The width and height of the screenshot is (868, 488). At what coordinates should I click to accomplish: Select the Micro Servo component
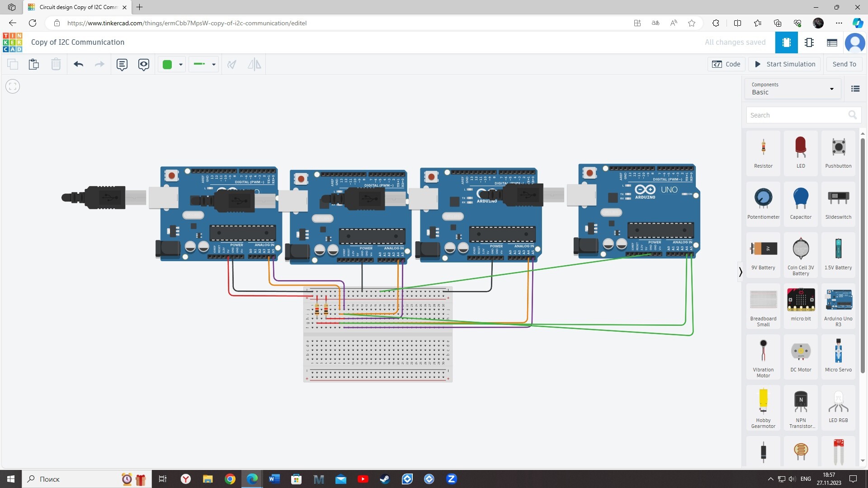pyautogui.click(x=838, y=357)
